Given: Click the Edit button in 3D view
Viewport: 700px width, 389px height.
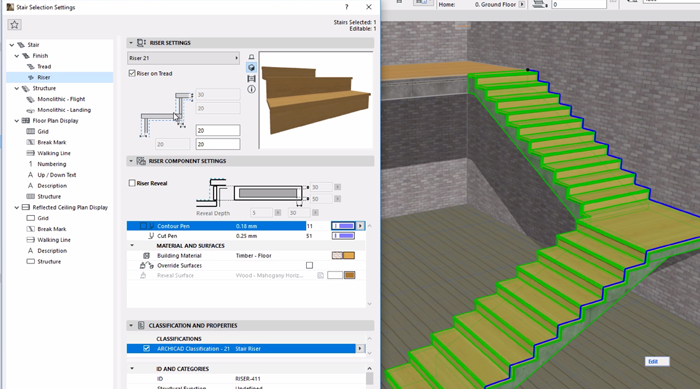Looking at the screenshot, I should pyautogui.click(x=657, y=361).
